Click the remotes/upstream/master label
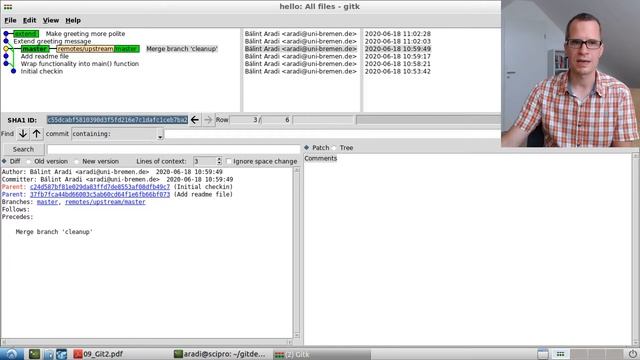Image resolution: width=640 pixels, height=360 pixels. click(98, 49)
